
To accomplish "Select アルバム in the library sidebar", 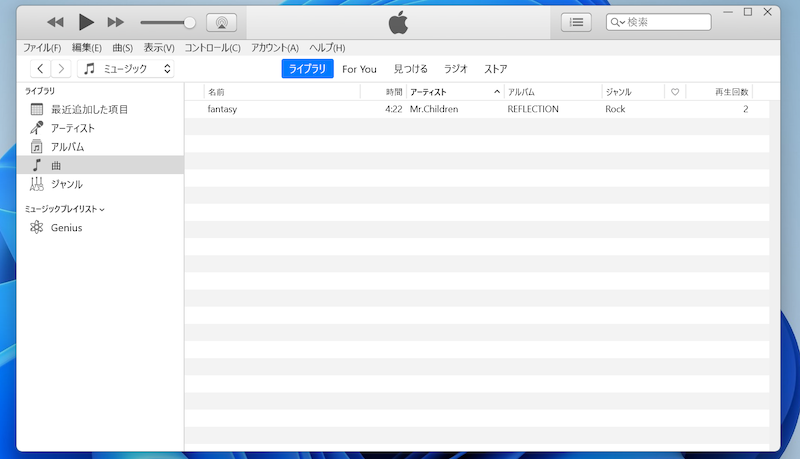I will (x=67, y=147).
